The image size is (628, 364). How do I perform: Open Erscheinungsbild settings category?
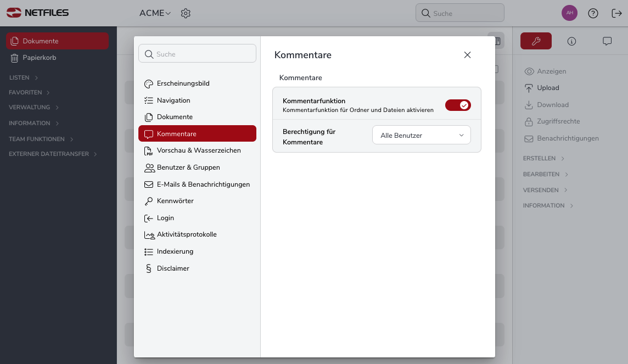coord(197,83)
